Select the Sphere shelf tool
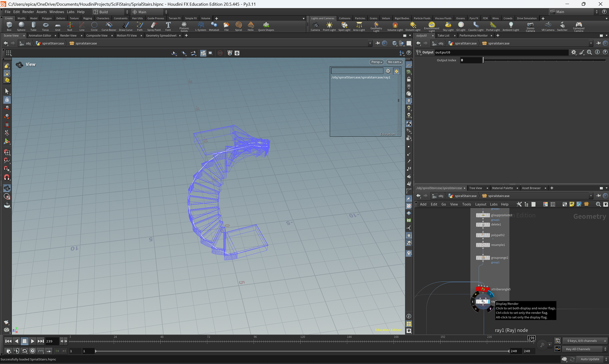This screenshot has width=609, height=364. [21, 26]
